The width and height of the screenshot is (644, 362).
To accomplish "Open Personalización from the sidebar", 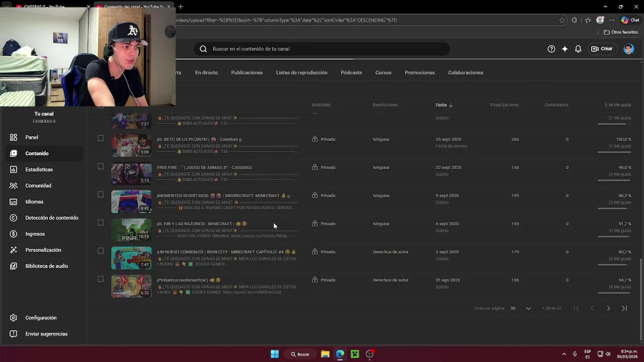I will [43, 250].
